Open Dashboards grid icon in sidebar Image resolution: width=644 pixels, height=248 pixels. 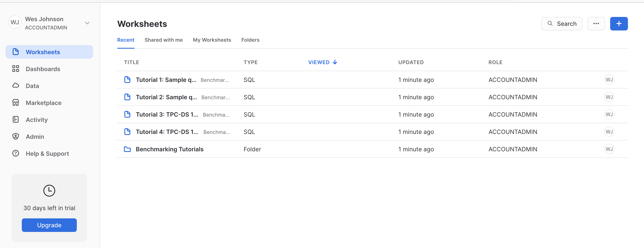15,69
